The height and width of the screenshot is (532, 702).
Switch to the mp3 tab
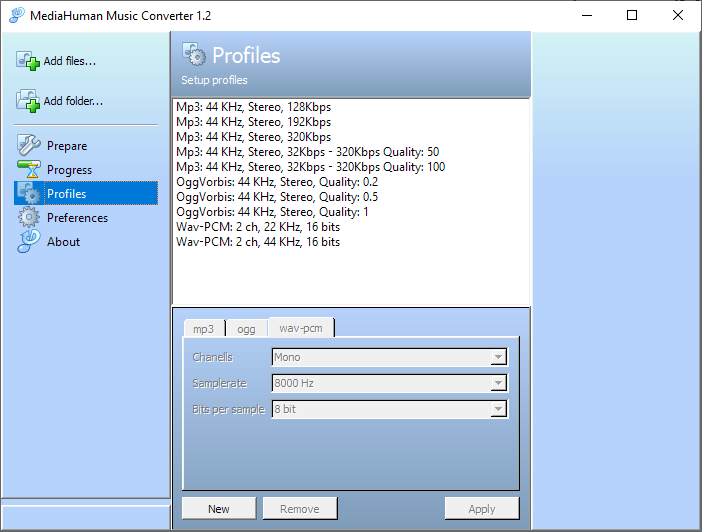204,328
